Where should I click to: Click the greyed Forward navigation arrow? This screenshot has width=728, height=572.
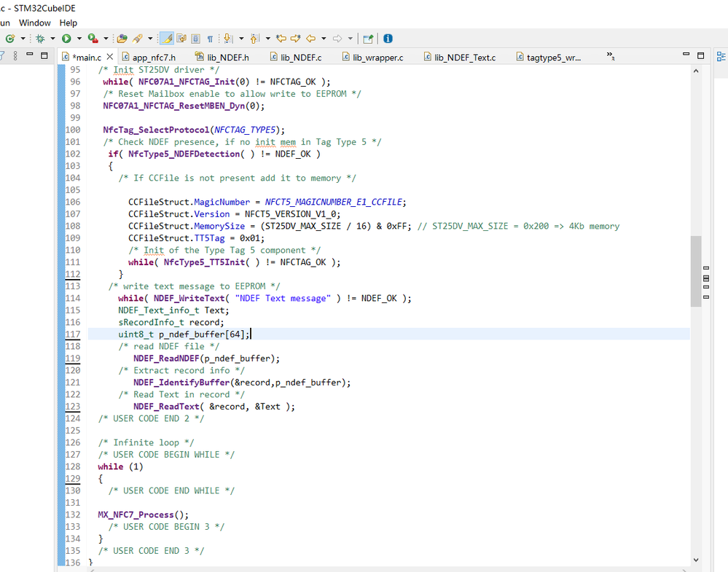[x=337, y=39]
